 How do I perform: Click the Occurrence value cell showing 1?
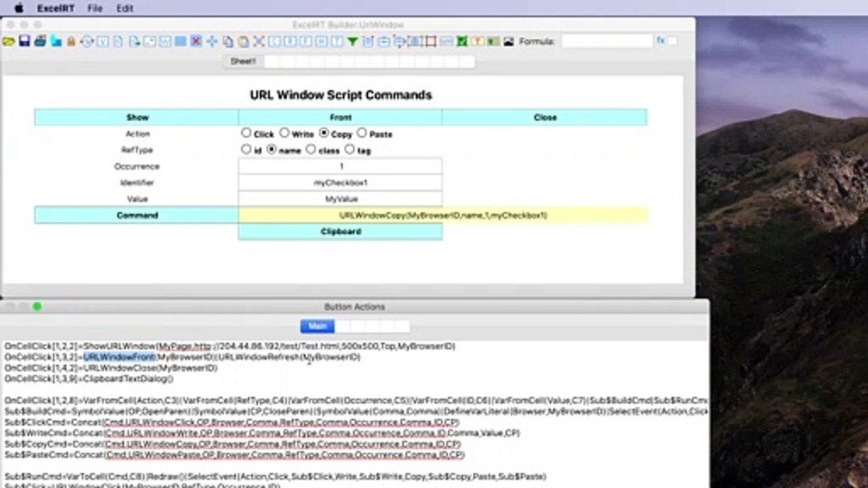[340, 166]
